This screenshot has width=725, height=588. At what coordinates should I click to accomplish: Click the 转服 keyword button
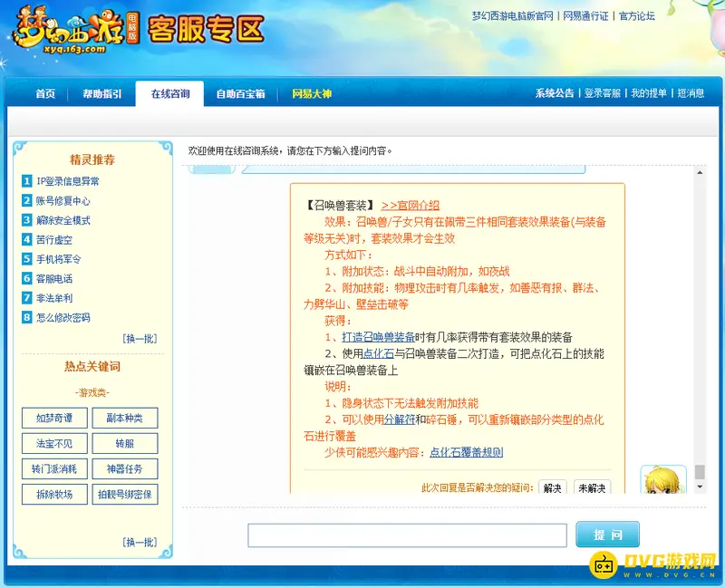[125, 443]
